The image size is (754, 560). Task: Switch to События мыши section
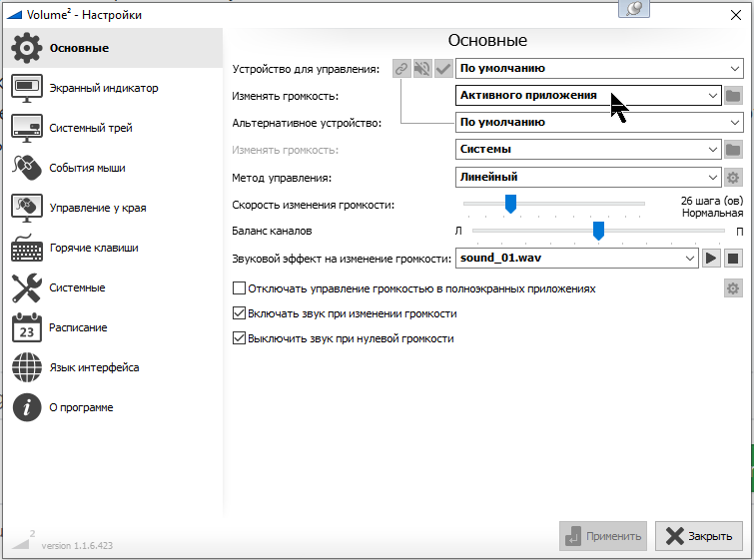tap(114, 168)
